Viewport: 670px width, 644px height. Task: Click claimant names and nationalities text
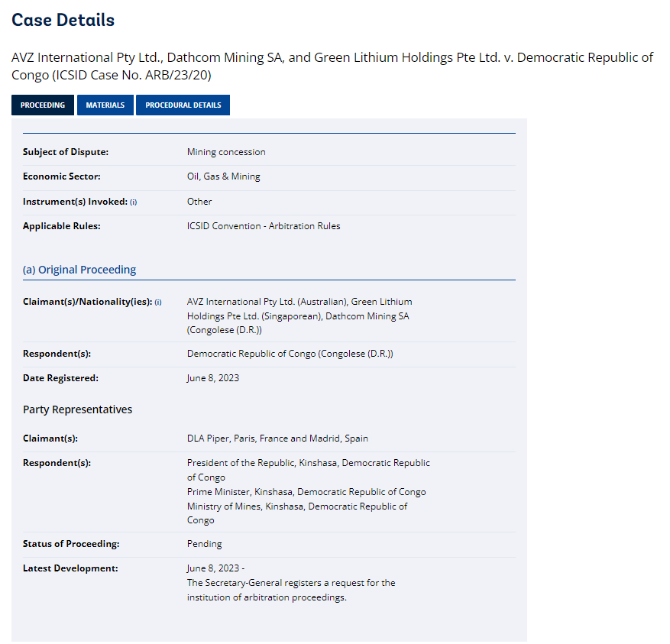point(299,316)
